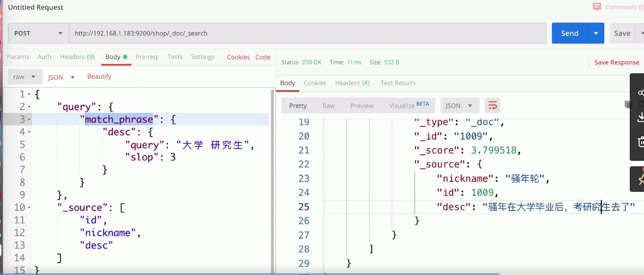Screen dimensions: 644x275
Task: Click the Save button
Action: pos(622,33)
